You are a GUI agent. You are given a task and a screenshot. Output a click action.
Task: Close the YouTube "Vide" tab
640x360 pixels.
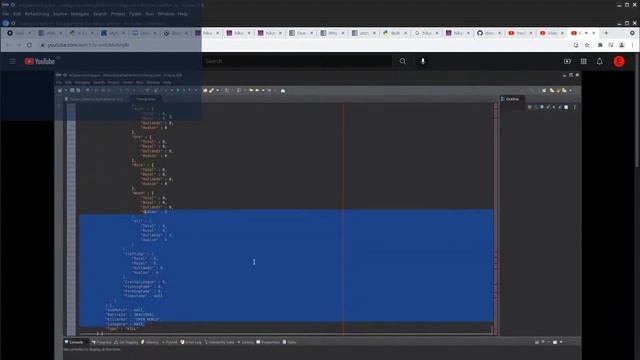coord(562,33)
